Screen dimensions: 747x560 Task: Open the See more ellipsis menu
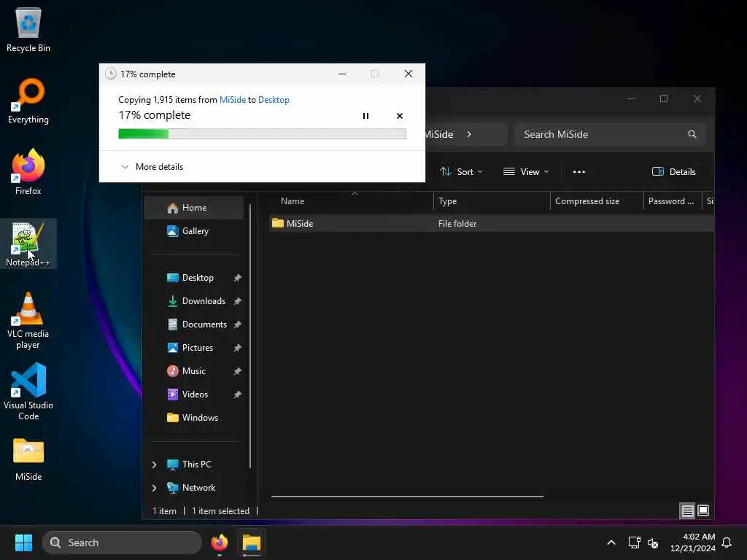(578, 172)
